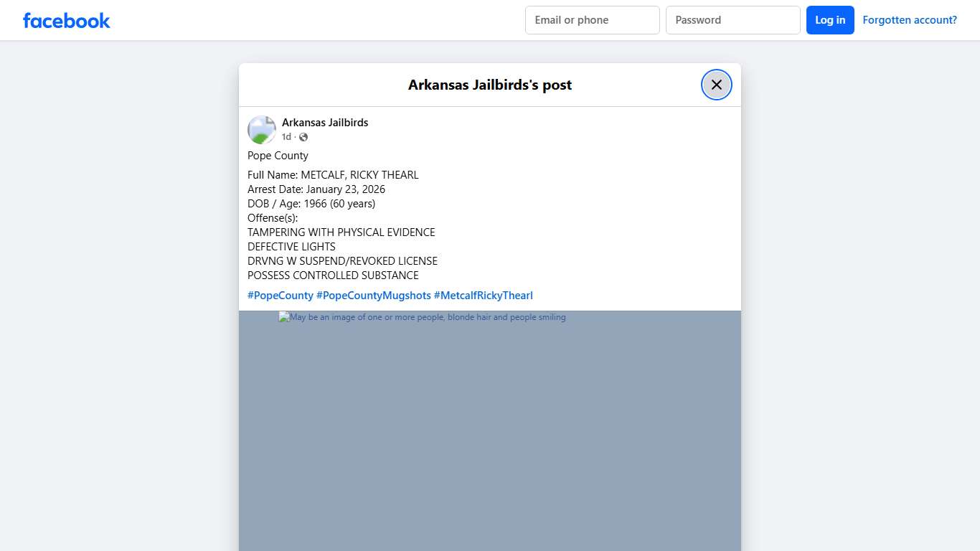This screenshot has width=980, height=551.
Task: Click the "Pope County" text line
Action: [x=278, y=156]
